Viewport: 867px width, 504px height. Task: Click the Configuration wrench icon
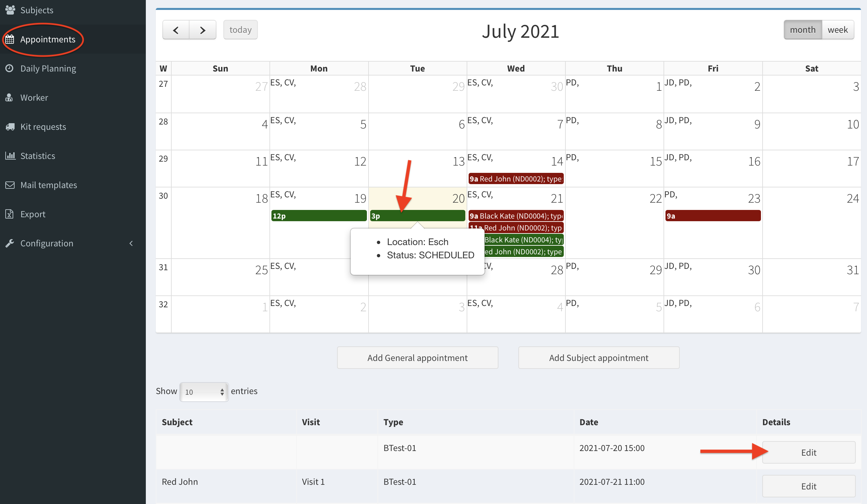tap(10, 243)
